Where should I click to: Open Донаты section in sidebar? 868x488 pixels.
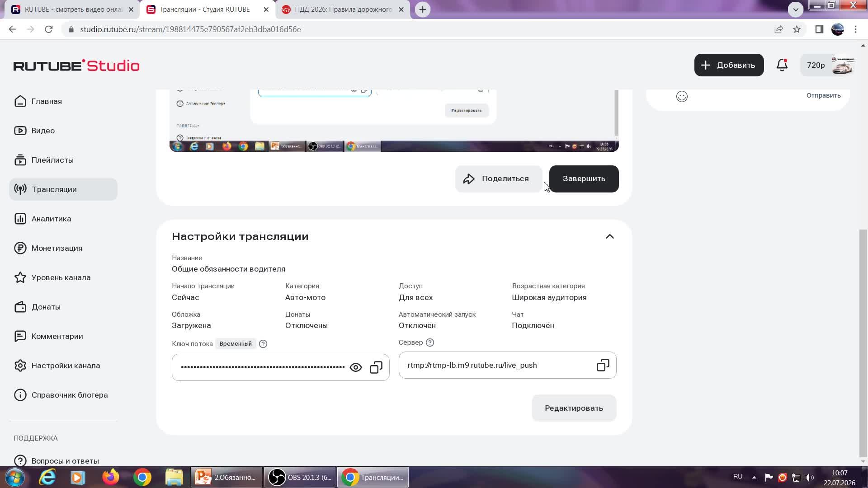pyautogui.click(x=63, y=307)
